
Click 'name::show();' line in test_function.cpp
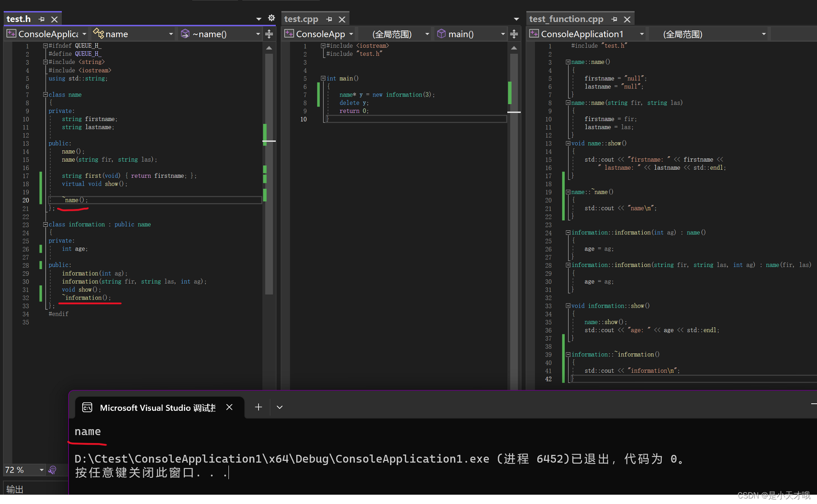point(606,322)
